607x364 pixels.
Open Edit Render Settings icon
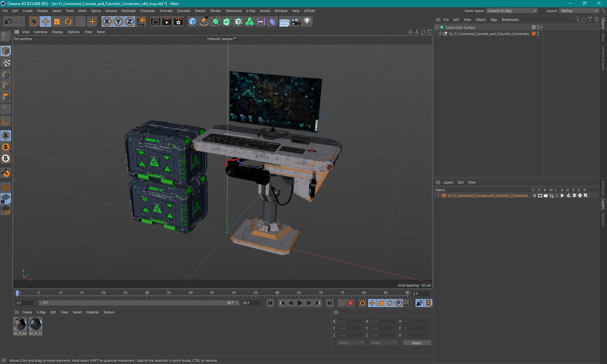179,21
